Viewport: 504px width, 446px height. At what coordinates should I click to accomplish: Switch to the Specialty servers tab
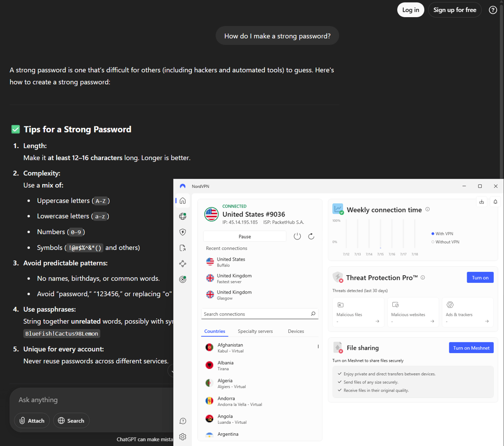pyautogui.click(x=255, y=331)
